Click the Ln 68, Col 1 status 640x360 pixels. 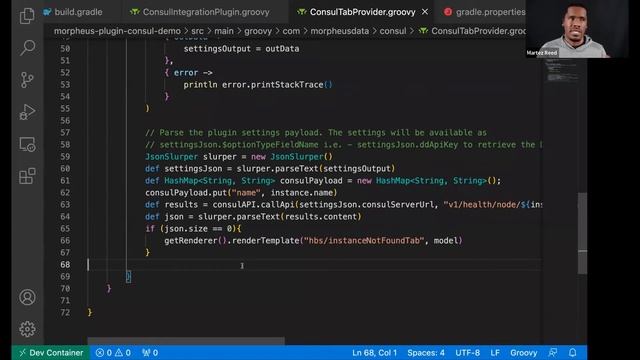[374, 353]
